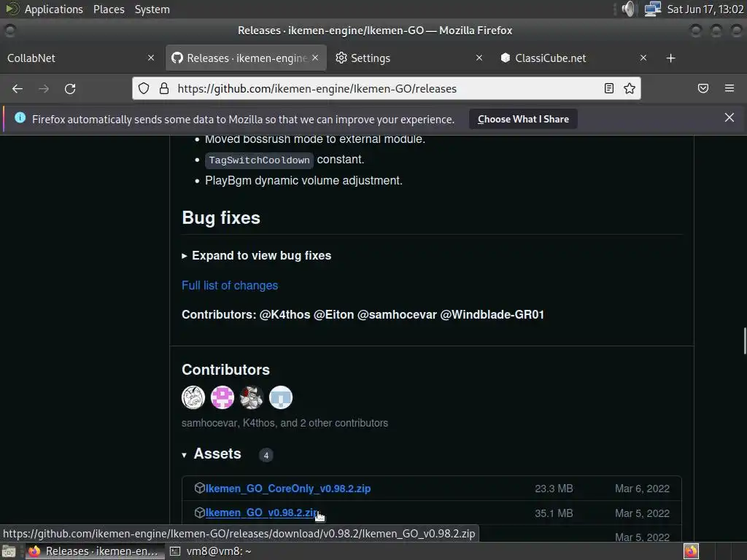
Task: Click the Firefox icon at taskbar right
Action: pyautogui.click(x=692, y=551)
